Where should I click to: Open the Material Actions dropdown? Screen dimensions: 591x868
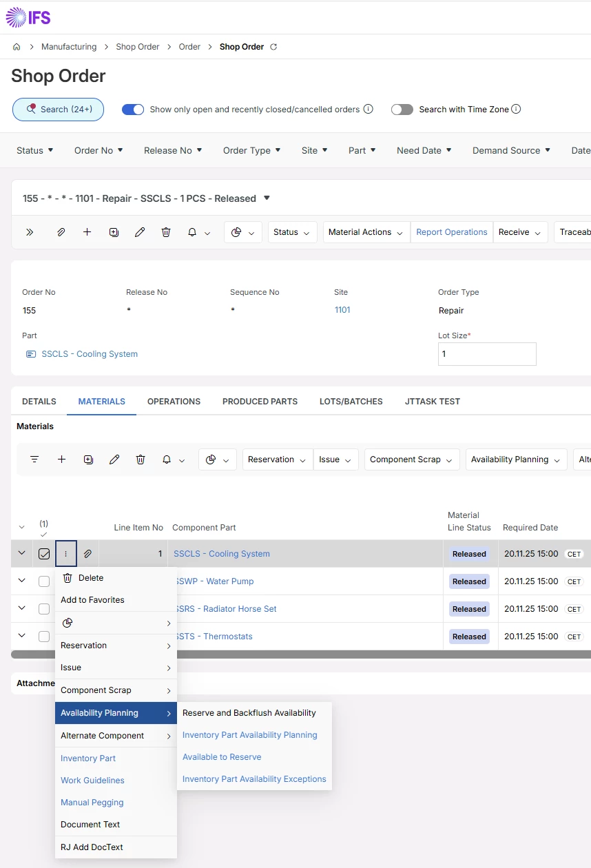pyautogui.click(x=366, y=232)
